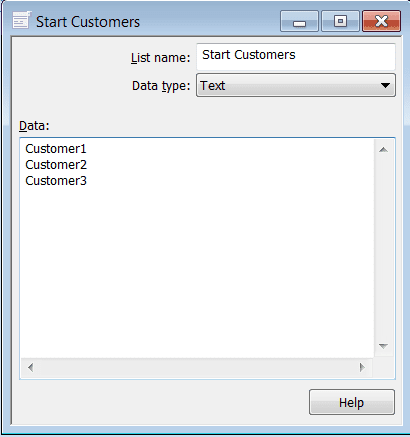Click the vertical scrollbar down arrow

(x=384, y=346)
